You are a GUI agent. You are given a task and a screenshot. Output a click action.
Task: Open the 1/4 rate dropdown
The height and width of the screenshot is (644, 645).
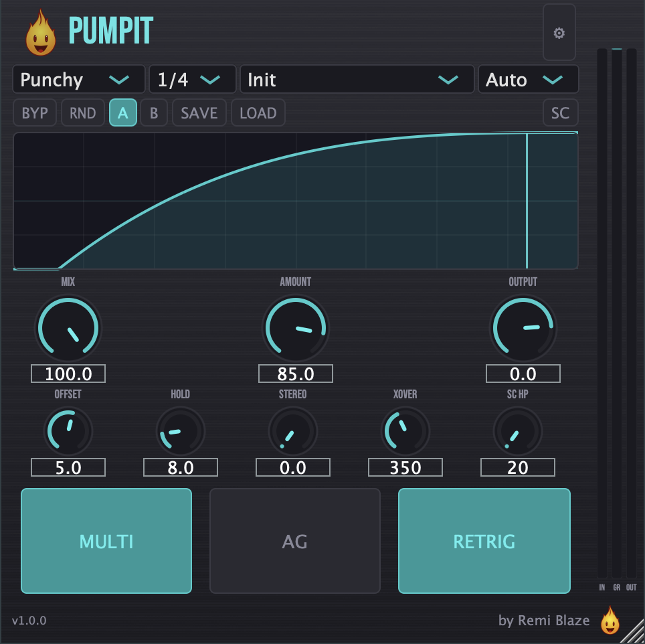click(x=192, y=80)
